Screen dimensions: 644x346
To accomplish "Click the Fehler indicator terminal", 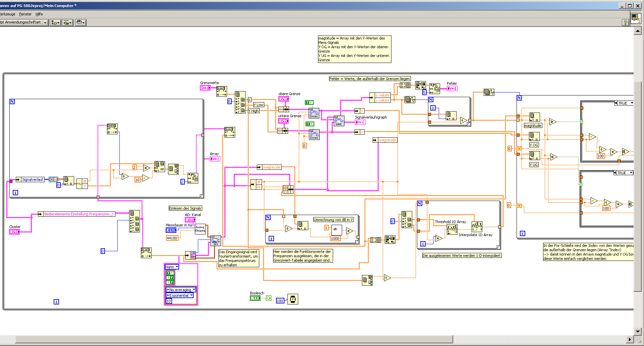I will click(452, 88).
